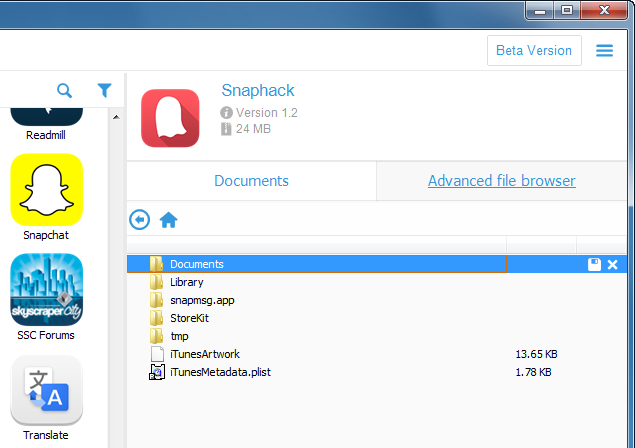The height and width of the screenshot is (448, 635).
Task: Select the SSC Forums app icon
Action: [47, 290]
